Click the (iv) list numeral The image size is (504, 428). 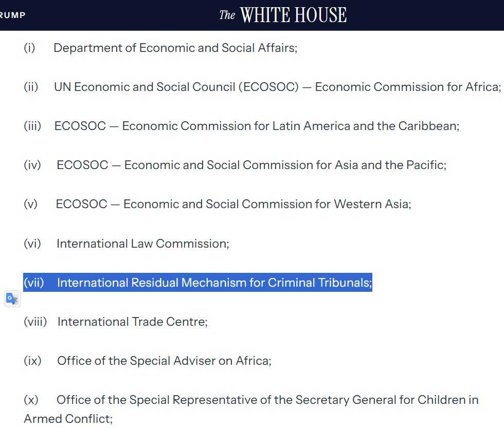pyautogui.click(x=32, y=165)
